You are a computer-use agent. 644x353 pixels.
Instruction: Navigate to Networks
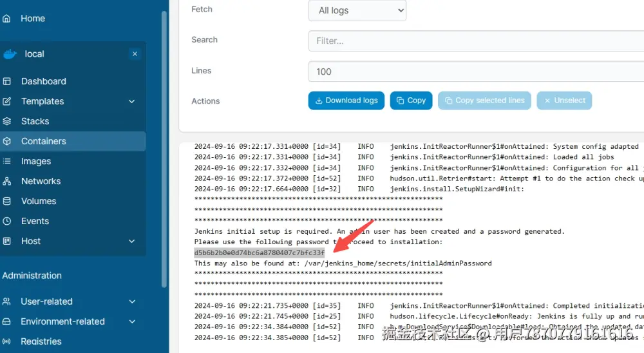(41, 181)
